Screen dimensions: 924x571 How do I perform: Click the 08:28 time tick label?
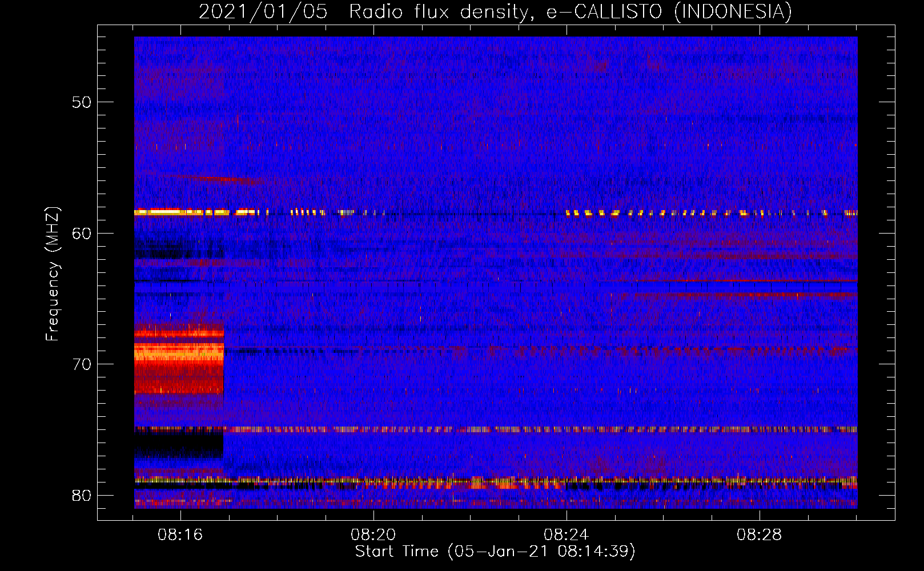tap(759, 535)
